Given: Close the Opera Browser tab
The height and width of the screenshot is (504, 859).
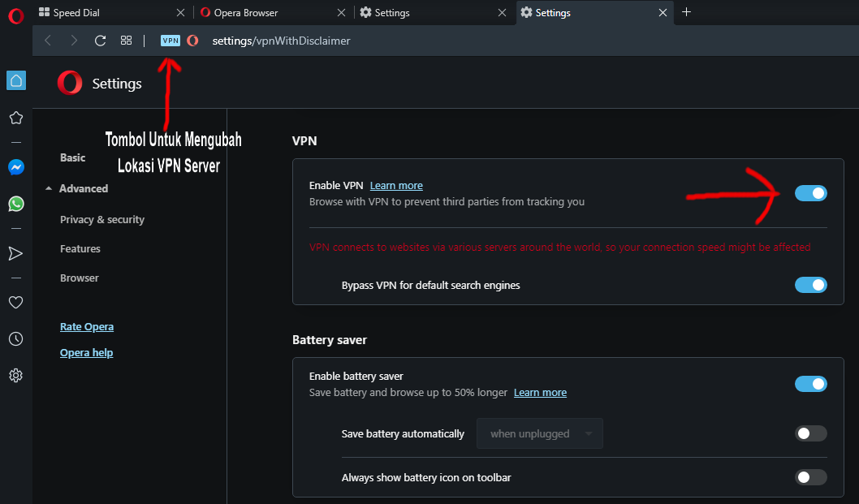Looking at the screenshot, I should point(341,13).
